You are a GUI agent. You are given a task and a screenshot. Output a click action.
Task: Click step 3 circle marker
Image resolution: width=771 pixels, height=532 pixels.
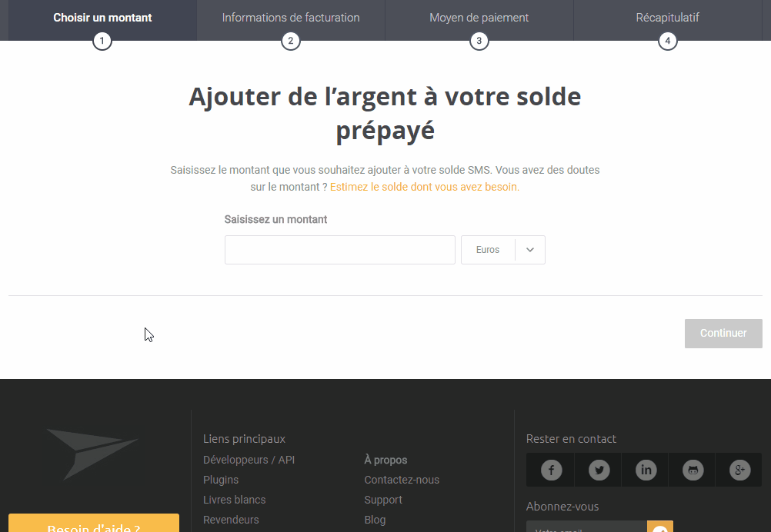click(479, 41)
